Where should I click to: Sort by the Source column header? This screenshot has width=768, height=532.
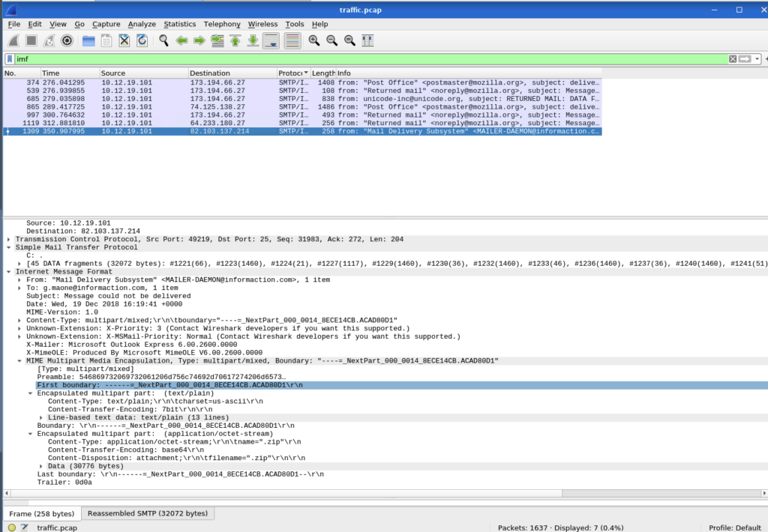[144, 73]
